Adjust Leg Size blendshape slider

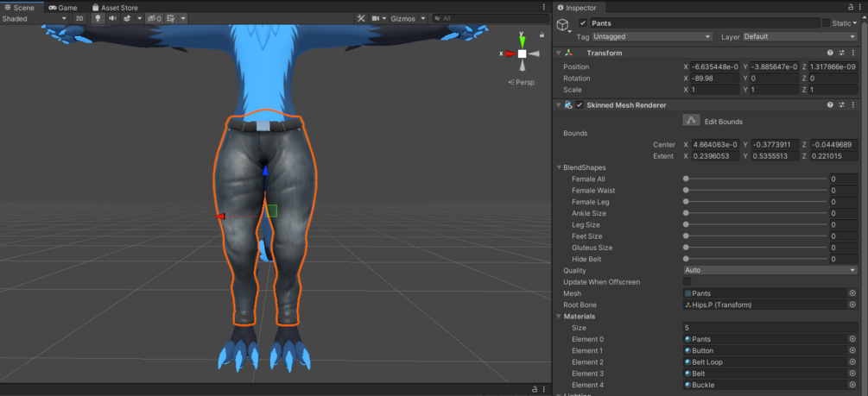(x=756, y=224)
